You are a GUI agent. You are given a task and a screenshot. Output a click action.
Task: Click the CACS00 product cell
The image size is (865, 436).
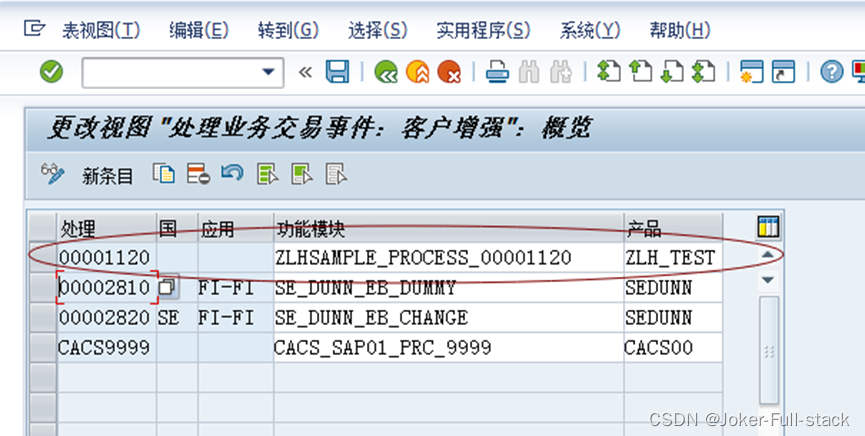point(673,347)
